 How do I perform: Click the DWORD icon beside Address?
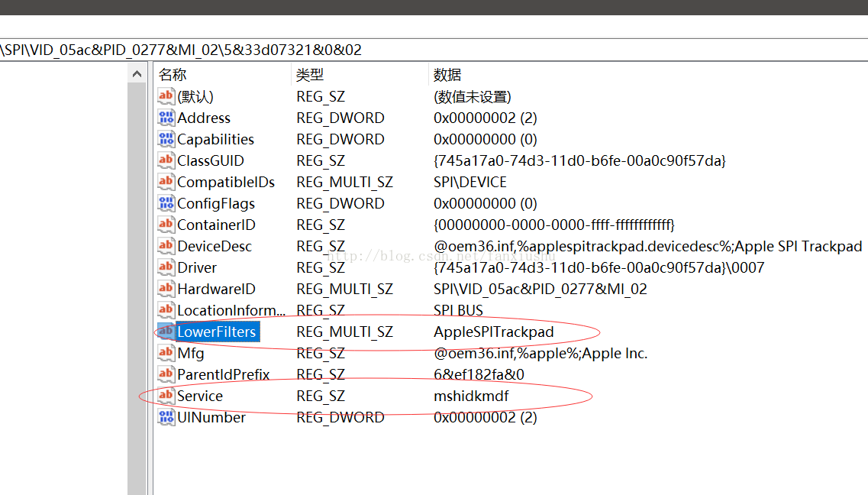point(166,118)
